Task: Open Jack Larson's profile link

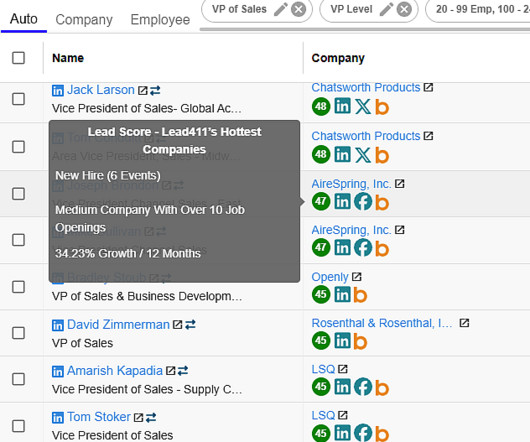Action: 101,90
